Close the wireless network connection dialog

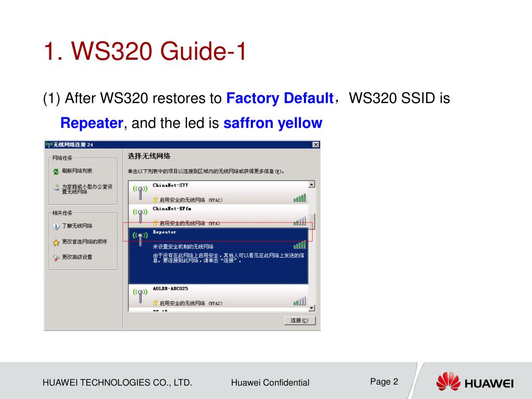pyautogui.click(x=315, y=144)
